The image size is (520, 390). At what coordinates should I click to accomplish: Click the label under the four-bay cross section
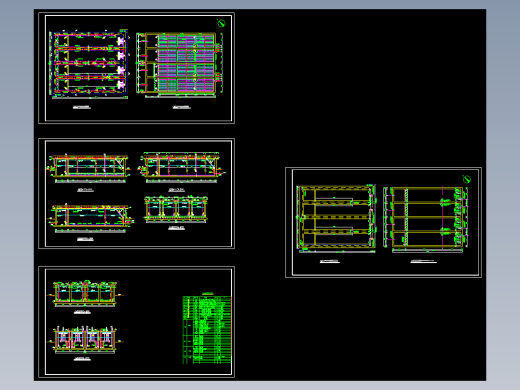pos(176,228)
